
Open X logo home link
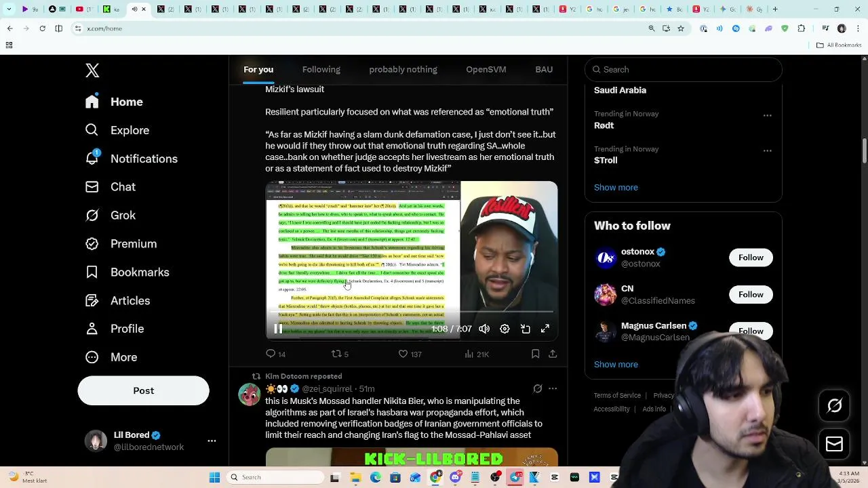92,70
